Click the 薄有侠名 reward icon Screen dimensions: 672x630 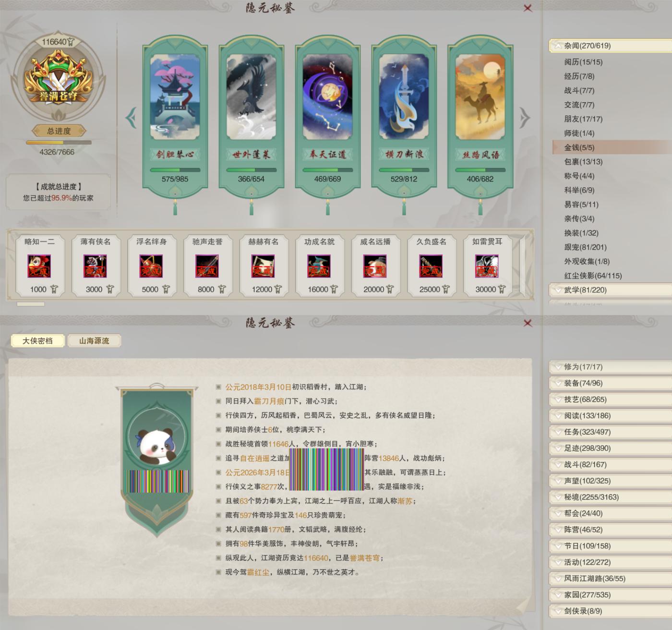95,267
